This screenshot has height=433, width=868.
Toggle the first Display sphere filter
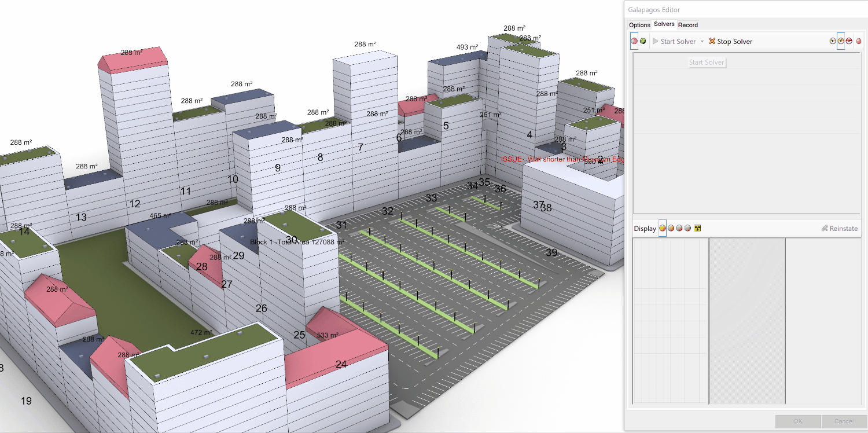coord(662,228)
